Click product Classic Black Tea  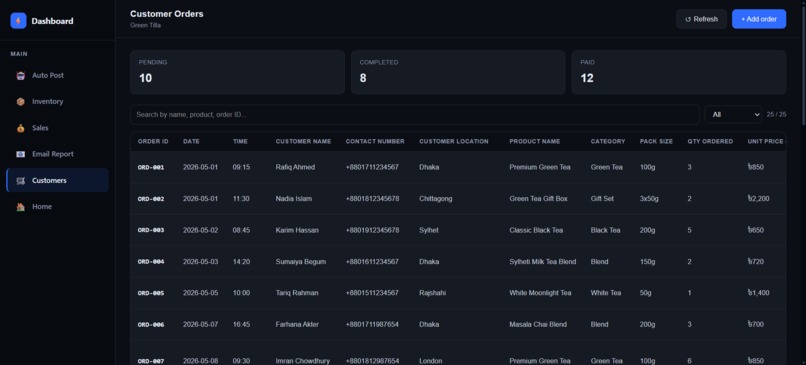536,230
